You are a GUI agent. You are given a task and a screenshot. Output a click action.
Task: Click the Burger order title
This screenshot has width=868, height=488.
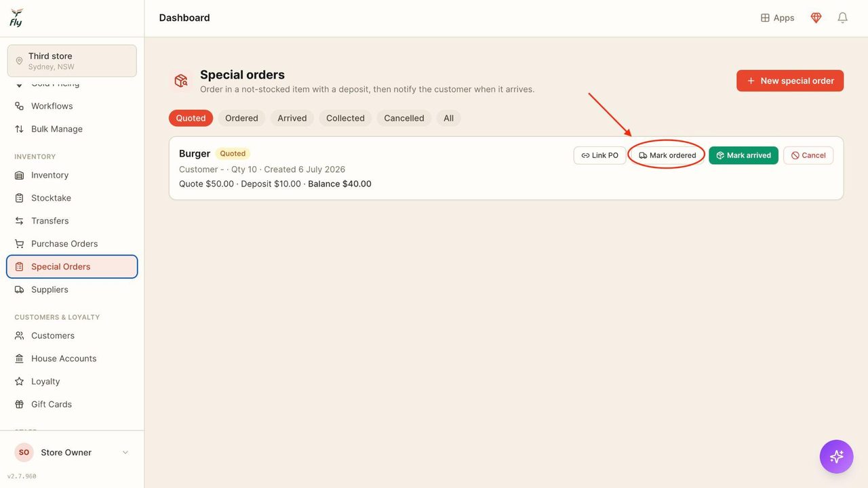[x=195, y=154]
